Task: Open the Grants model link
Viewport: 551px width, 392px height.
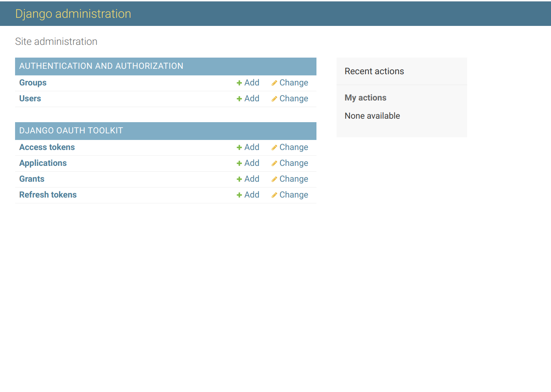Action: point(32,179)
